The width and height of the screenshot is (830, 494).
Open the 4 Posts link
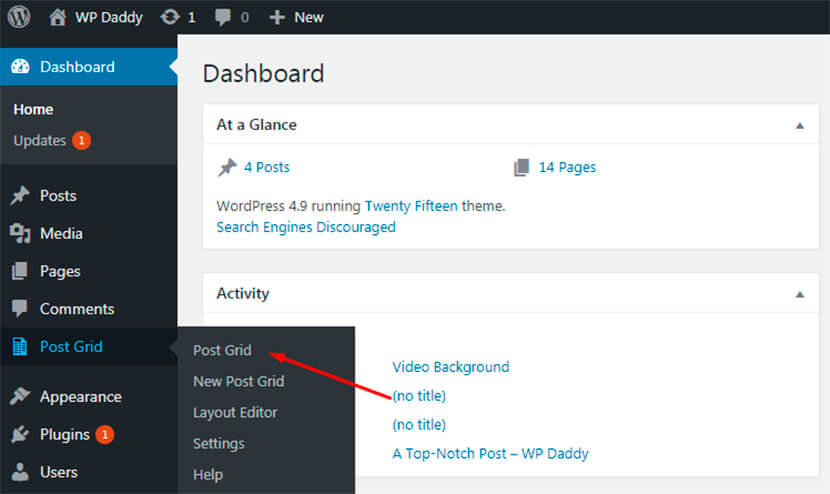click(267, 167)
